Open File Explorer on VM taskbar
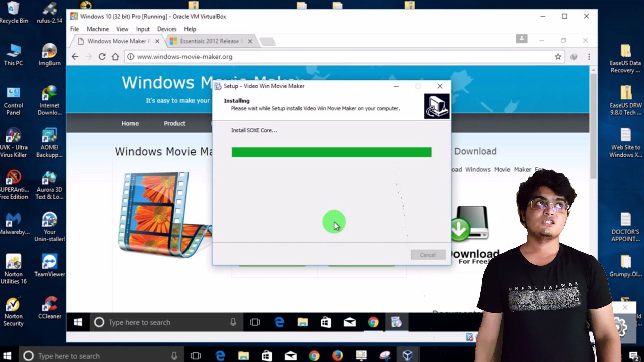This screenshot has width=644, height=362. click(303, 322)
